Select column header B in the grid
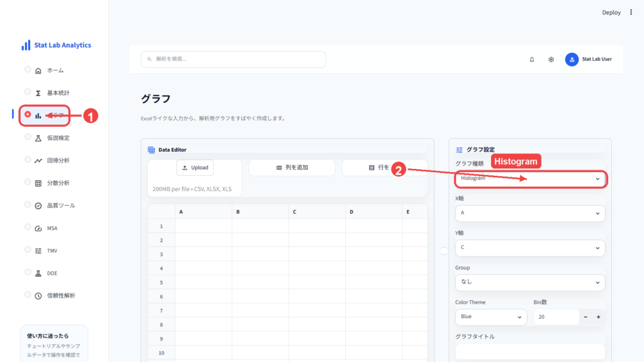644x362 pixels. pyautogui.click(x=260, y=212)
